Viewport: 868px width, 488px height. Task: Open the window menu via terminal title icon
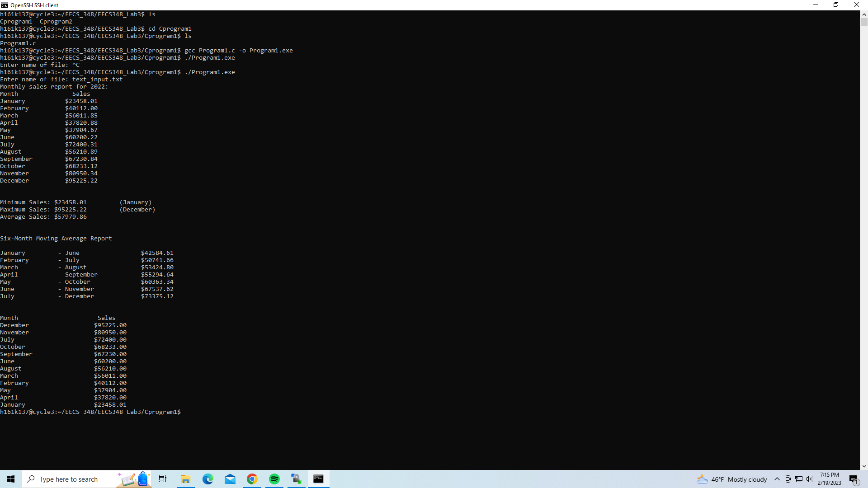tap(5, 5)
